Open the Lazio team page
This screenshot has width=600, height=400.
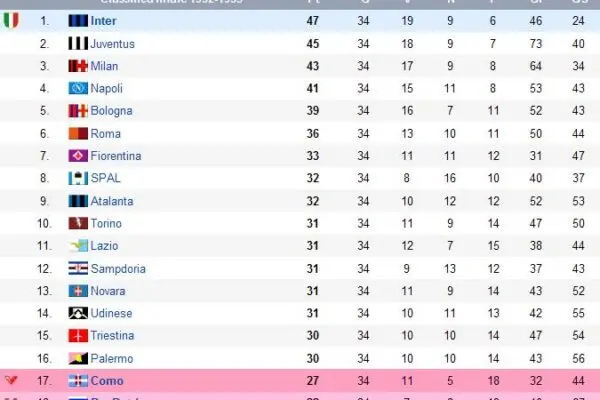pos(105,246)
